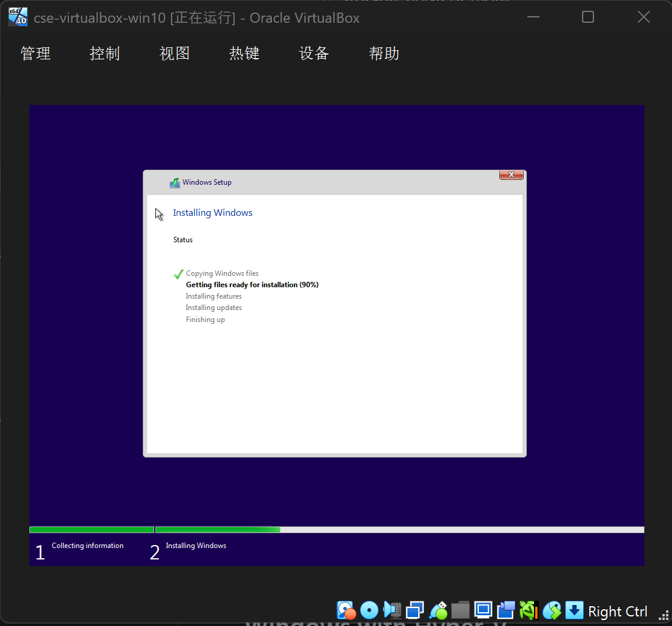Open the 热键 menu
This screenshot has height=626, width=672.
[x=244, y=53]
